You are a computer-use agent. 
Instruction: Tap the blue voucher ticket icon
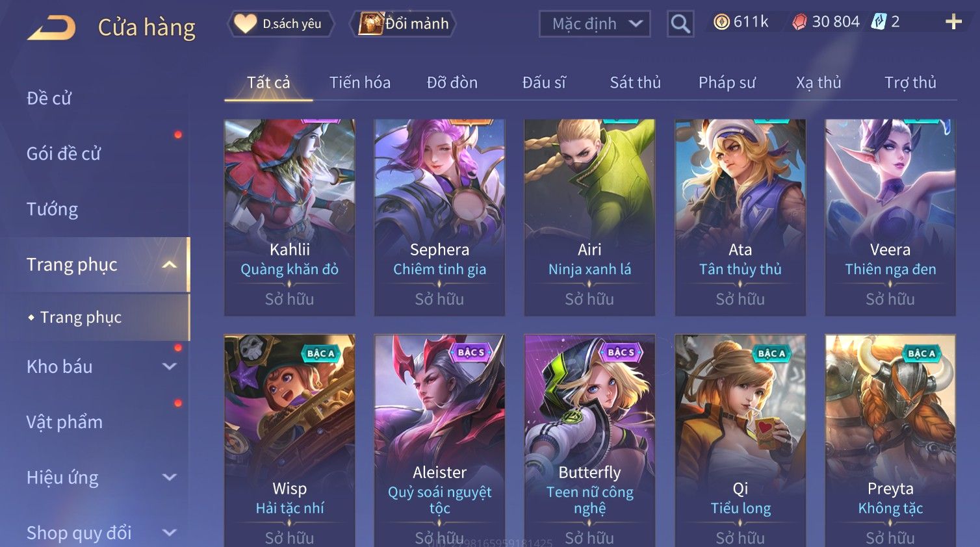coord(879,21)
